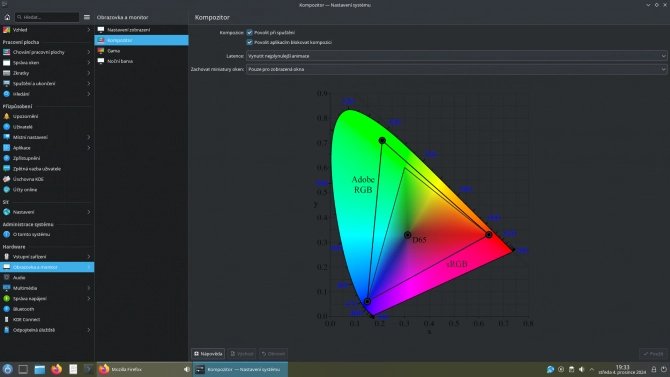
Task: Open the Zpětná vazba uživatele entry
Action: [x=47, y=168]
